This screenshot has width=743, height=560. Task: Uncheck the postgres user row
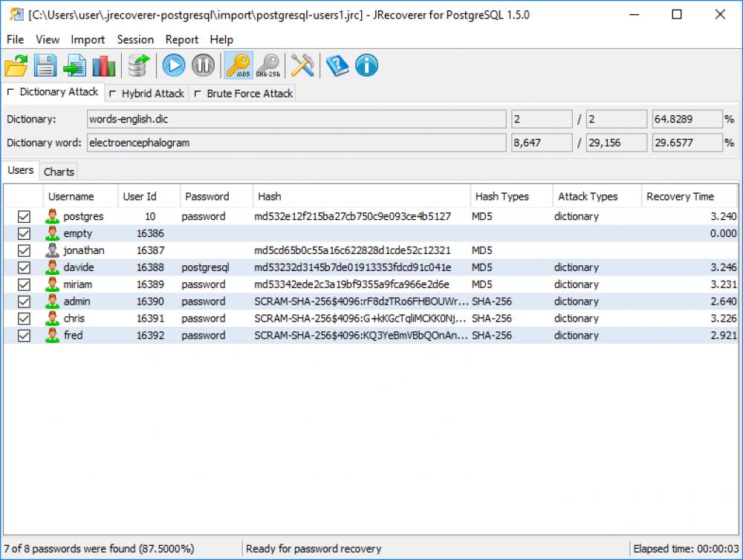24,216
